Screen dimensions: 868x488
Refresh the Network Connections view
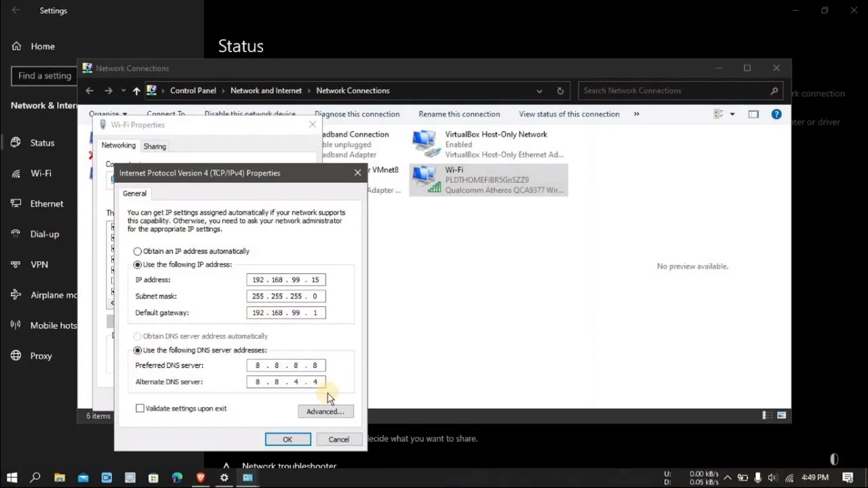(x=560, y=91)
